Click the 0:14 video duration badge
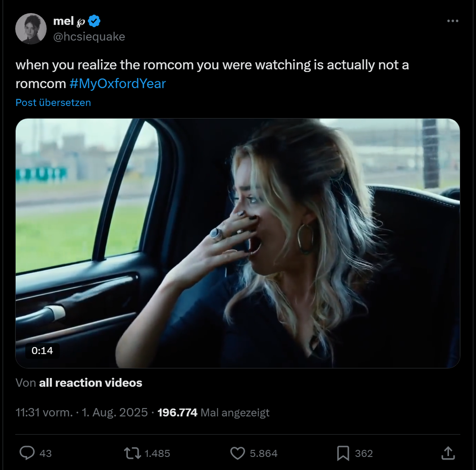The image size is (476, 470). [42, 351]
